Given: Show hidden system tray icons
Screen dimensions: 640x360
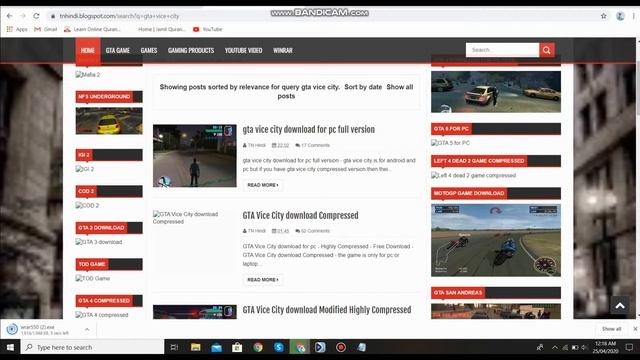Looking at the screenshot, I should 555,347.
